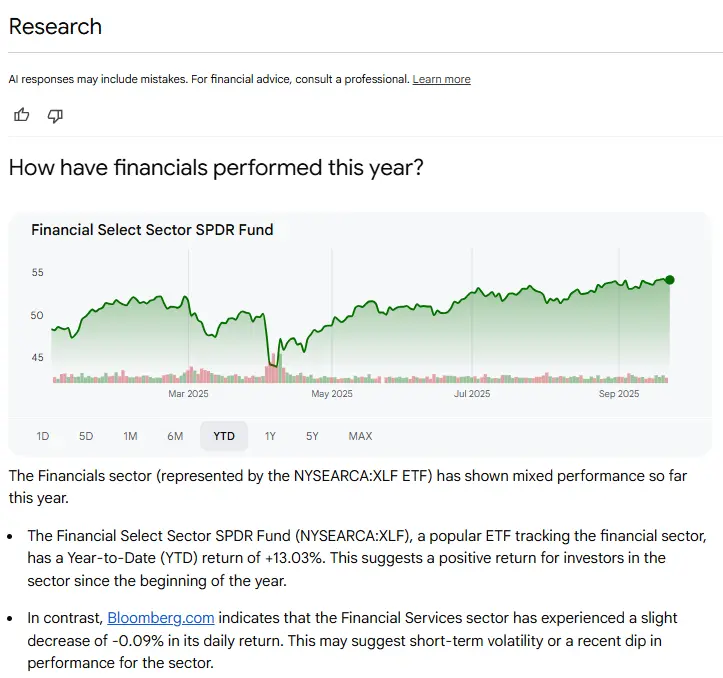The image size is (723, 678).
Task: Select the 1D chart range
Action: (x=43, y=436)
